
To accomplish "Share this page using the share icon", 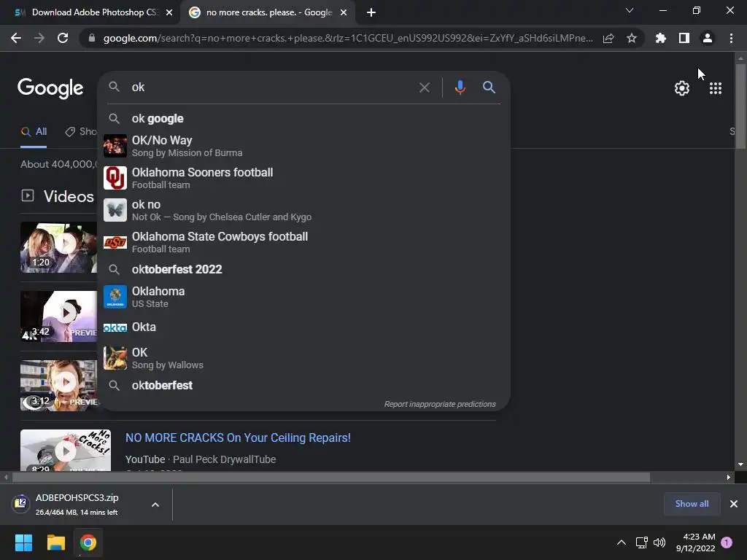I will click(608, 38).
